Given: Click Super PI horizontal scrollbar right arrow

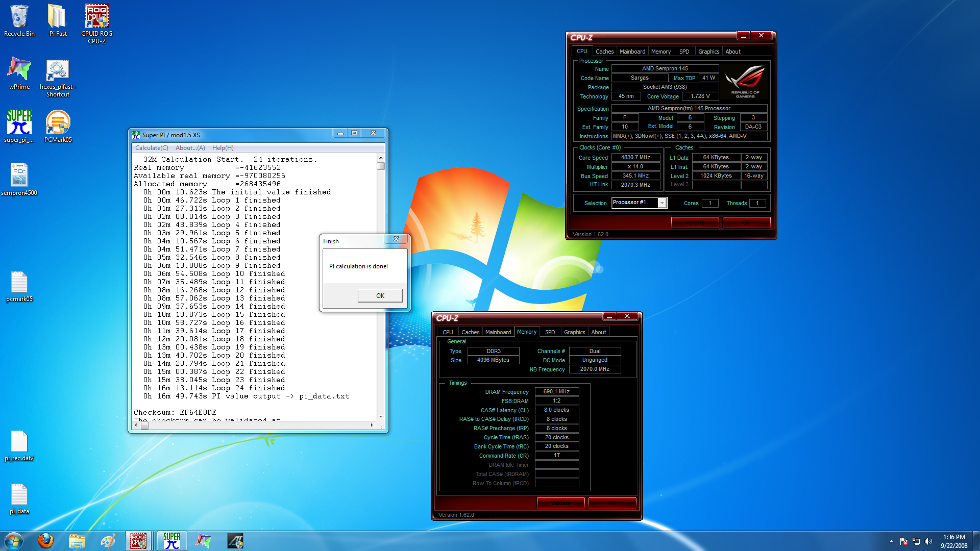Looking at the screenshot, I should [x=372, y=425].
